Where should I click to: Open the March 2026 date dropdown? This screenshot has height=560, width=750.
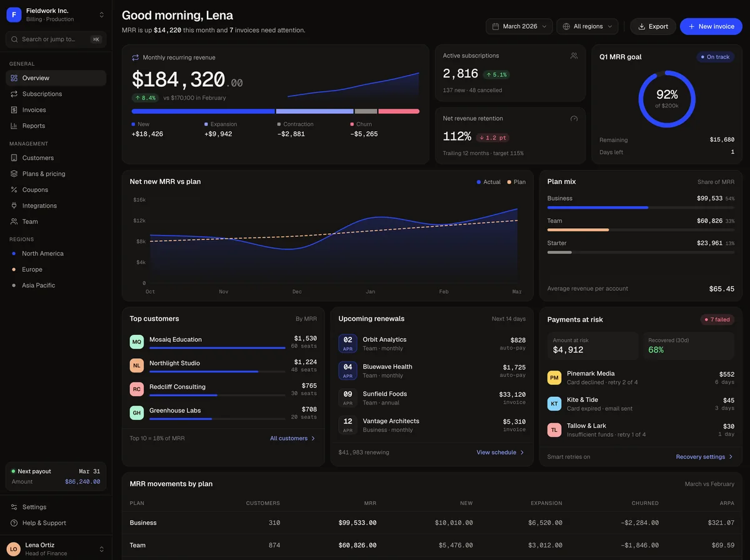pyautogui.click(x=520, y=26)
